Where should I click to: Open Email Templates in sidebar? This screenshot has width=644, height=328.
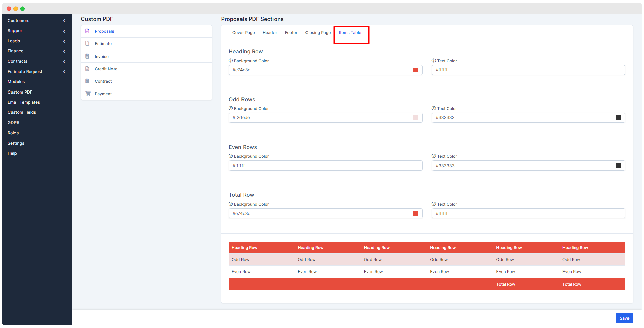(x=24, y=102)
